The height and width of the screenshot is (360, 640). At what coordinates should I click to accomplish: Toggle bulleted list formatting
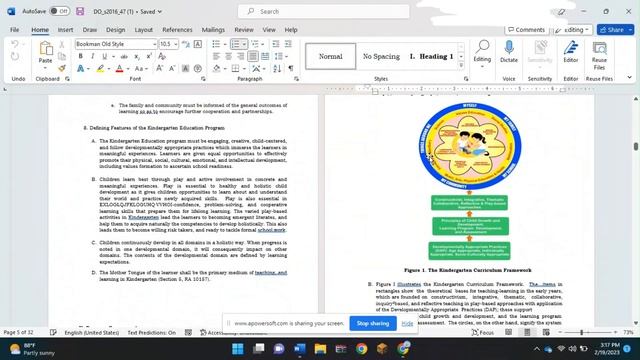(216, 44)
